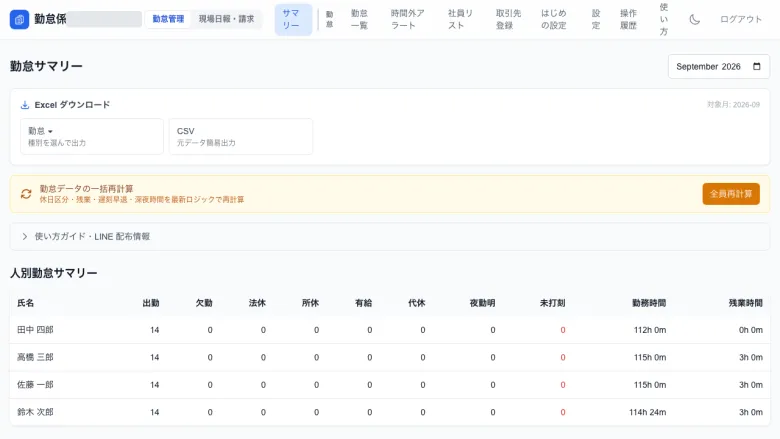Click the 夜勤明 column header

pos(483,303)
